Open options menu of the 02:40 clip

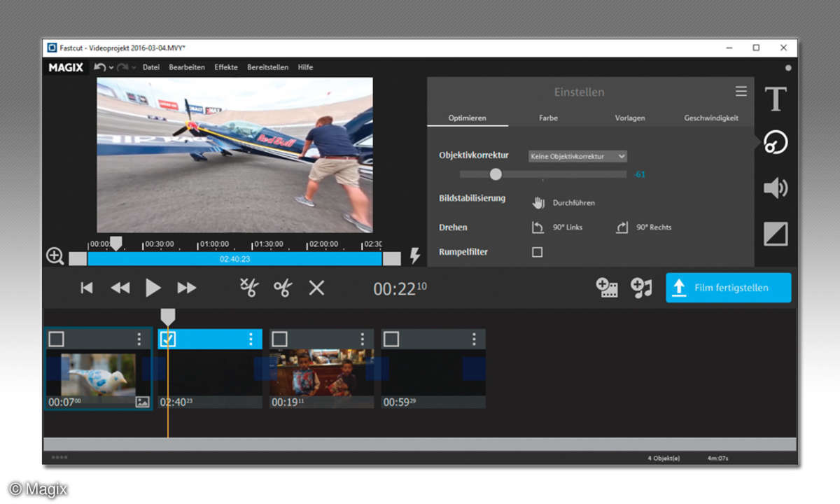[251, 339]
